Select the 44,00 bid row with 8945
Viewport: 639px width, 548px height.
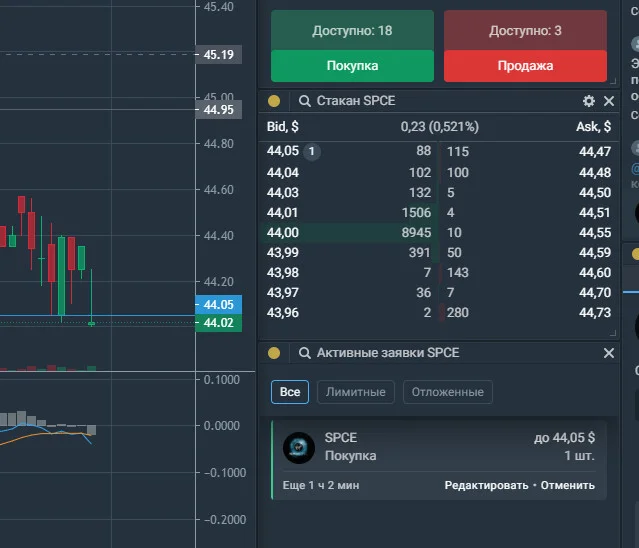tap(349, 233)
